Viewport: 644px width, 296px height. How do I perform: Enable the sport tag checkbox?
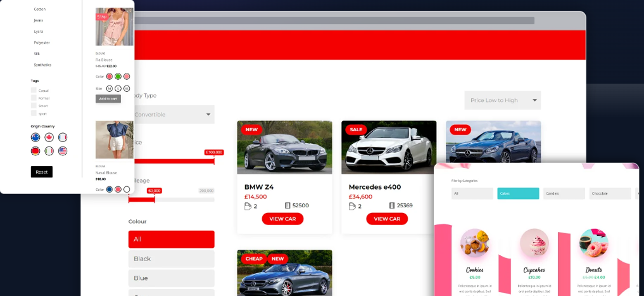tap(34, 113)
